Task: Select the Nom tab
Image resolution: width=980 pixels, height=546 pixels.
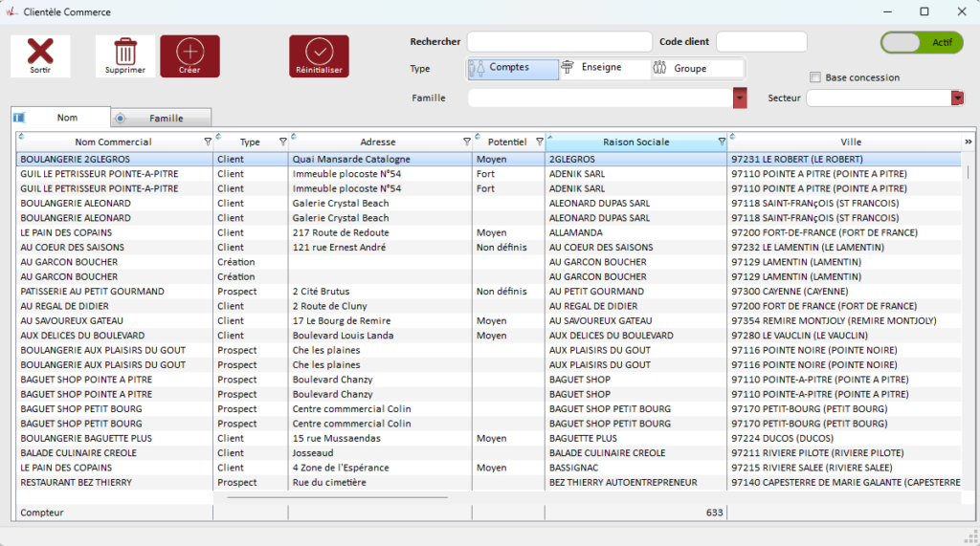Action: click(x=67, y=118)
